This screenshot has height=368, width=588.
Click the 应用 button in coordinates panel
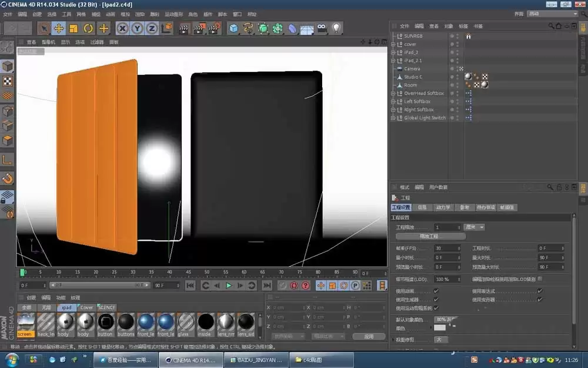[369, 337]
